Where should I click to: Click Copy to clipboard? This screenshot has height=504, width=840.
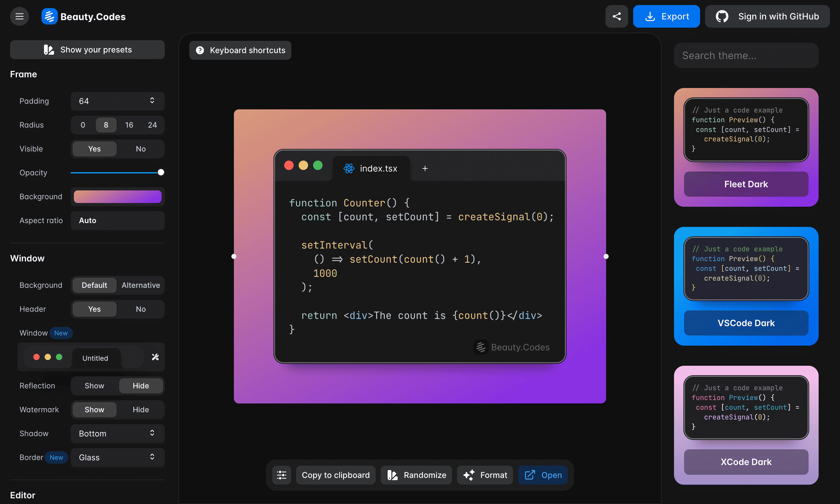[336, 475]
